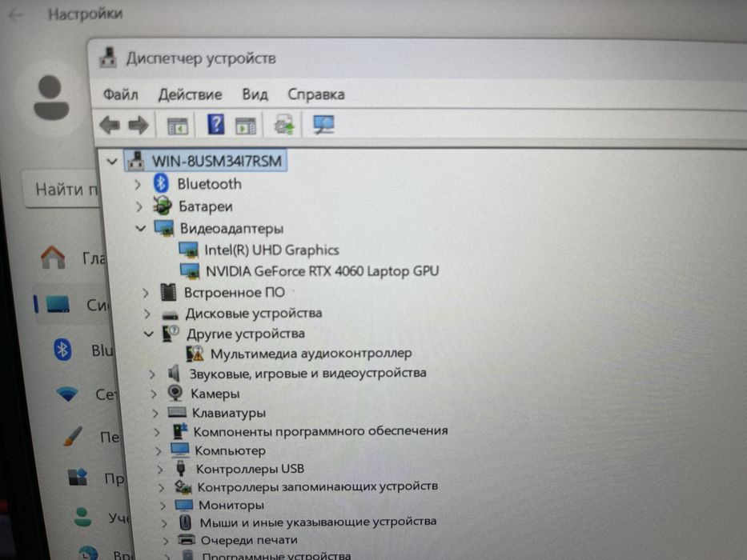This screenshot has width=747, height=560.
Task: Click the Камеры webcam icon
Action: [x=175, y=393]
